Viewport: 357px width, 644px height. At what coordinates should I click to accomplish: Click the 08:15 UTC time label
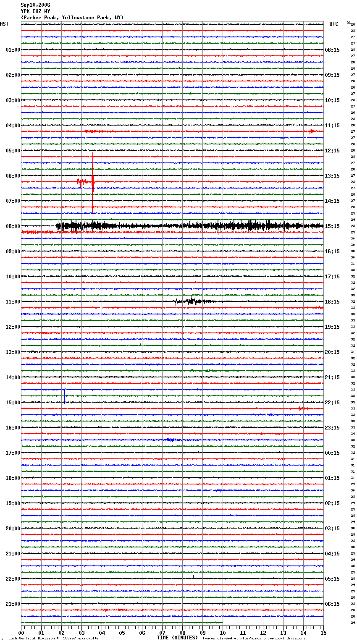coord(332,50)
